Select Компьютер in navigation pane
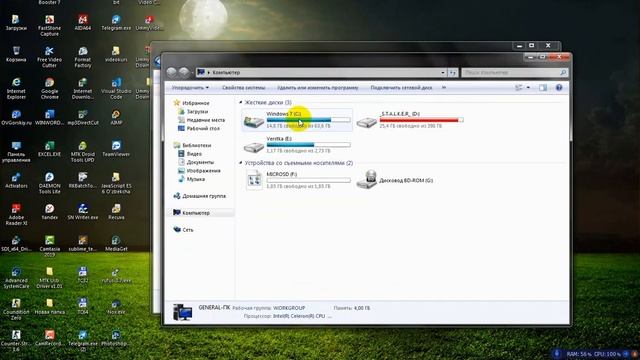Viewport: 640px width, 360px height. pyautogui.click(x=196, y=213)
